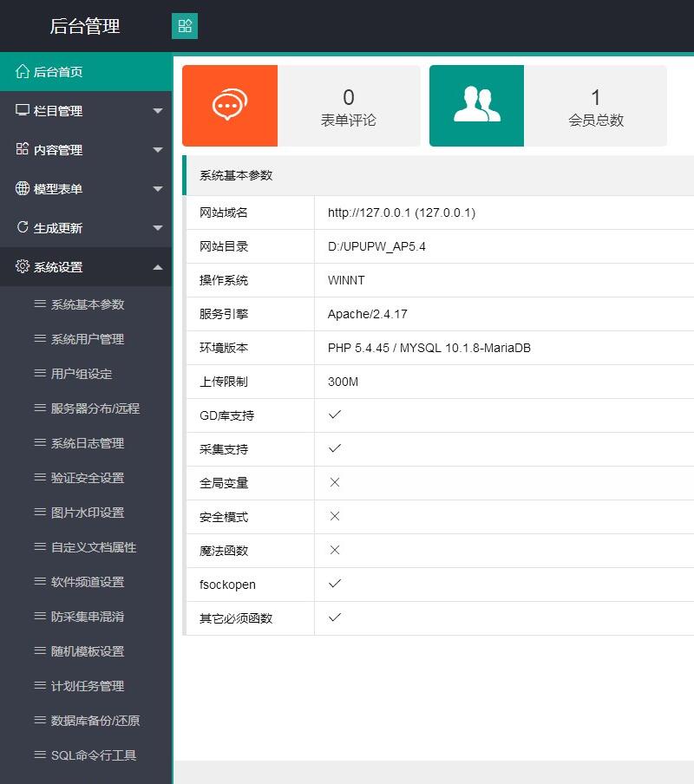The image size is (694, 784).
Task: Open 数据库备份/还原 tool
Action: (x=95, y=721)
